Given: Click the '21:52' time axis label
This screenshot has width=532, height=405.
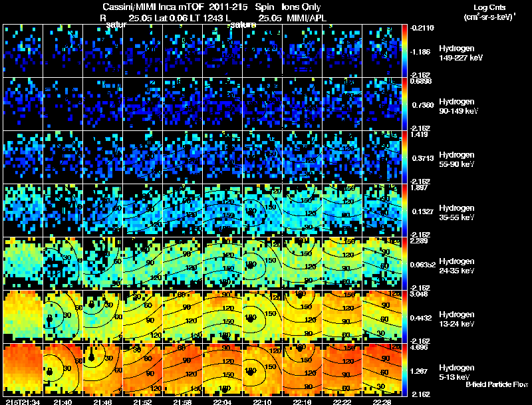Looking at the screenshot, I should pyautogui.click(x=142, y=402).
